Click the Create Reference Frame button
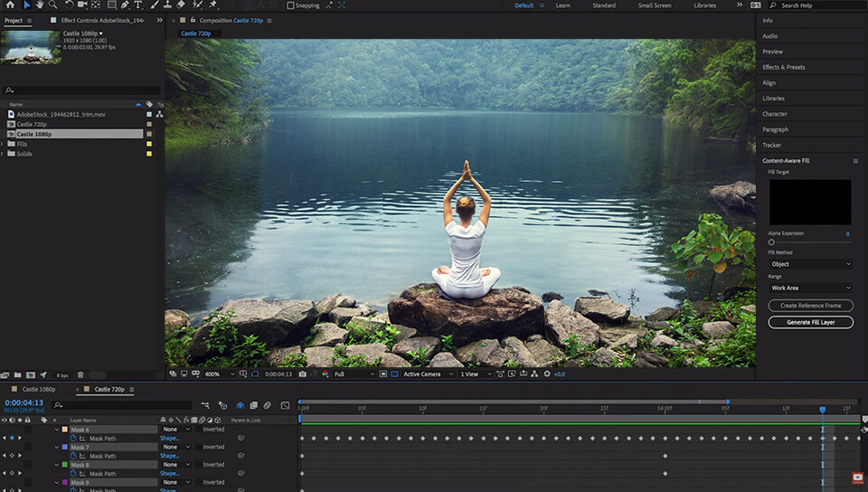The width and height of the screenshot is (868, 492). [x=810, y=306]
